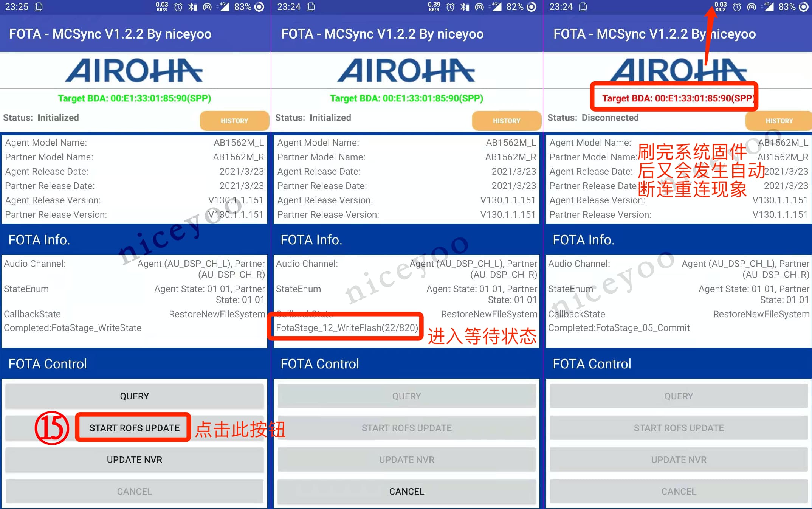Tap the greyed QUERY button on middle screen

[407, 396]
